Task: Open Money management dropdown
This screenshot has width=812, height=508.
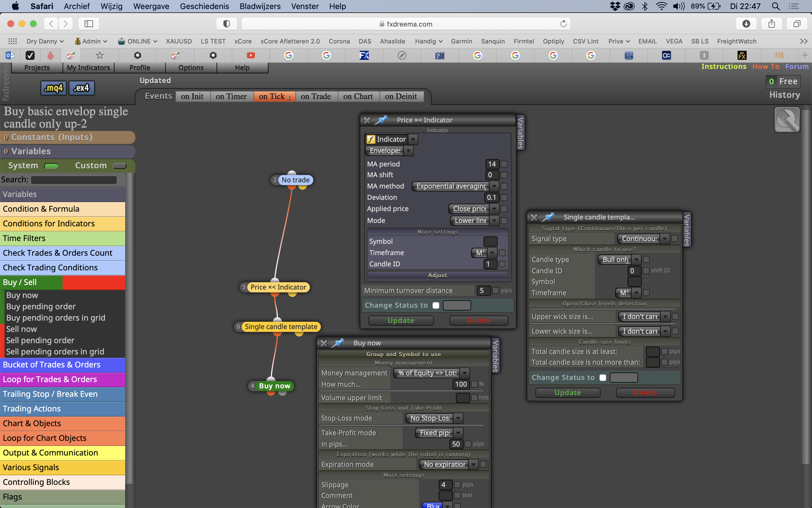Action: [x=431, y=373]
